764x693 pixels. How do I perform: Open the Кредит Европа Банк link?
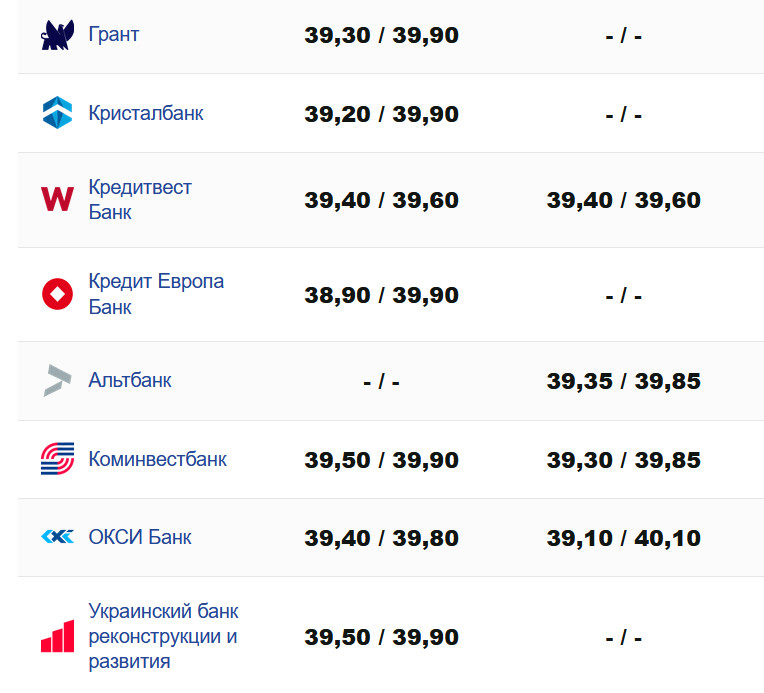tap(156, 294)
